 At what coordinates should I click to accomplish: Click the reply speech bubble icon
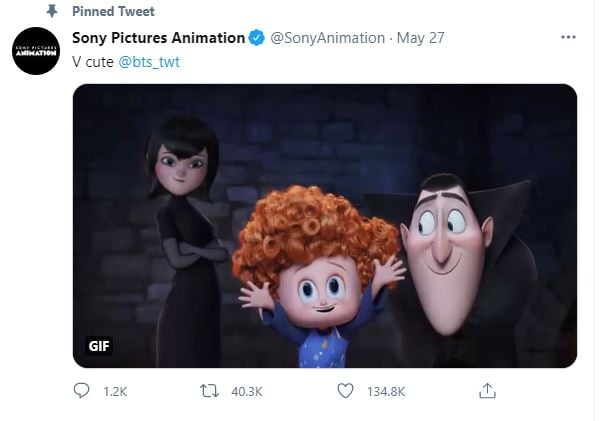click(x=81, y=391)
